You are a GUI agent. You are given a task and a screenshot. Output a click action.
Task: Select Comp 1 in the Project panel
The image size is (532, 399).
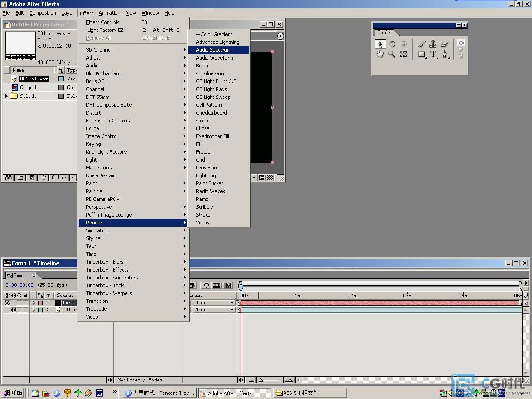pos(28,88)
